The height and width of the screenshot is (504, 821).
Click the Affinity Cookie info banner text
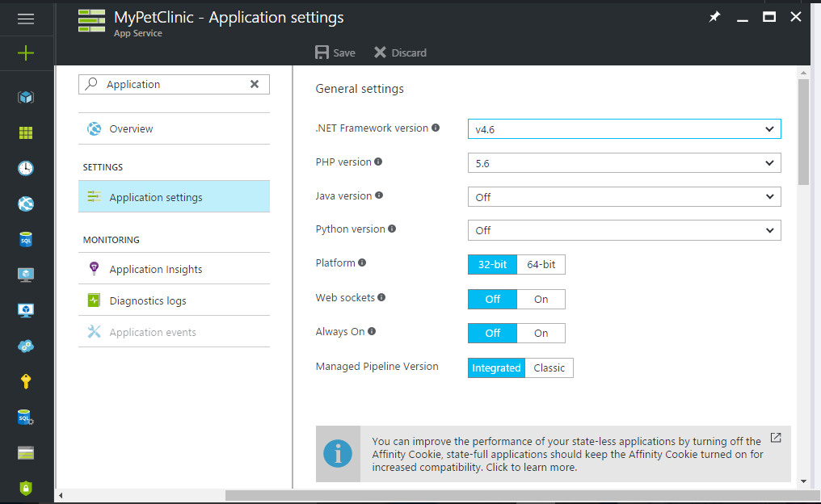567,454
